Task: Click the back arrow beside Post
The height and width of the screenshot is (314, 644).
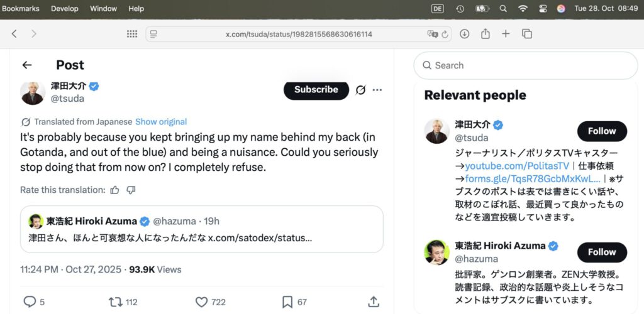Action: (26, 65)
